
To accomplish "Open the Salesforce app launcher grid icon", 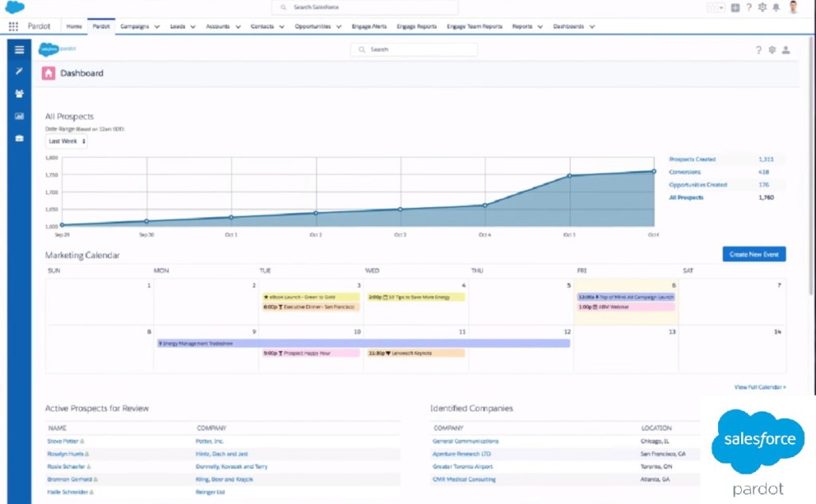I will [14, 25].
